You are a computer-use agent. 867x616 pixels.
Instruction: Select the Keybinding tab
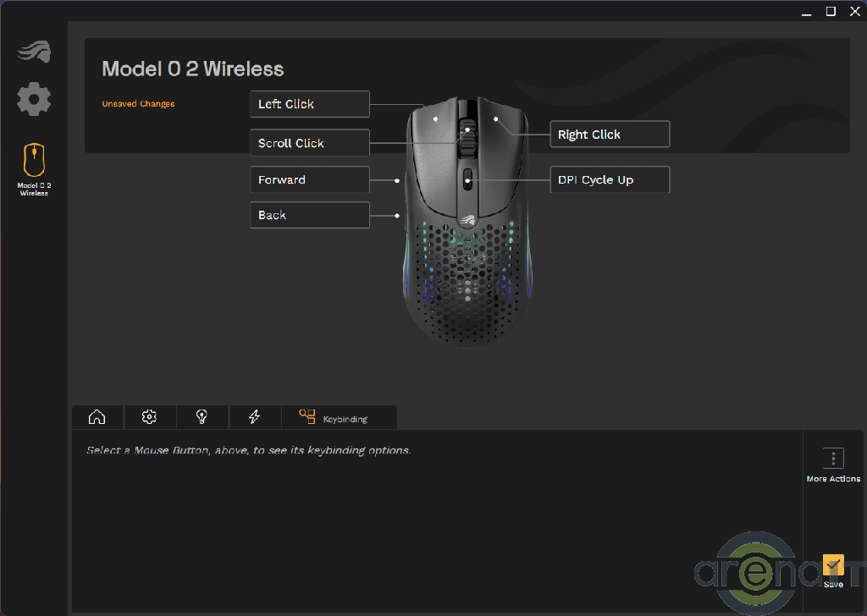point(338,417)
